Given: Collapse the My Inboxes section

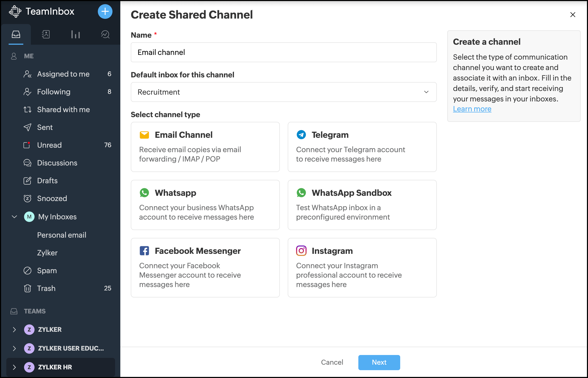Looking at the screenshot, I should [x=14, y=216].
